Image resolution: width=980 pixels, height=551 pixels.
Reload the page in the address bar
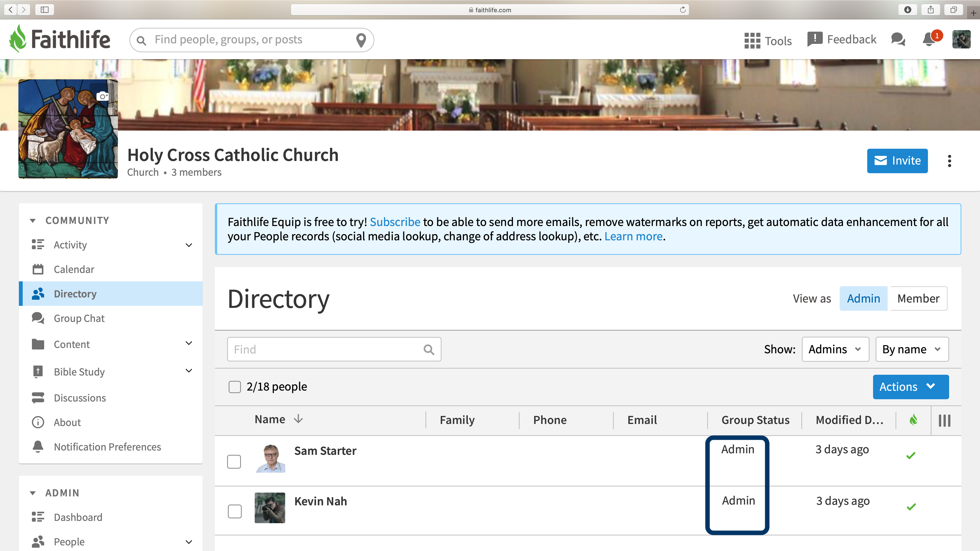[683, 9]
